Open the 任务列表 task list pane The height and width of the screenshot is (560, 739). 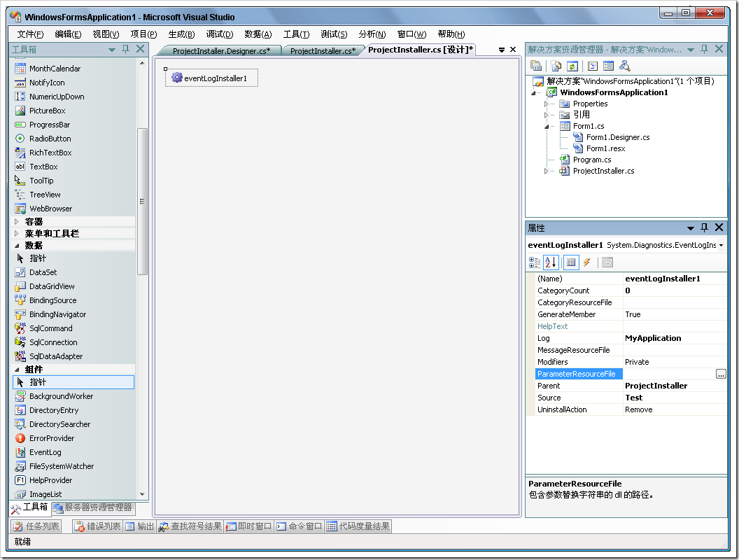[36, 526]
